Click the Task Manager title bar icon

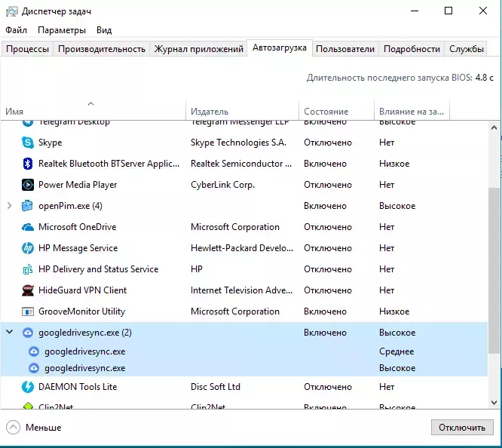[11, 11]
